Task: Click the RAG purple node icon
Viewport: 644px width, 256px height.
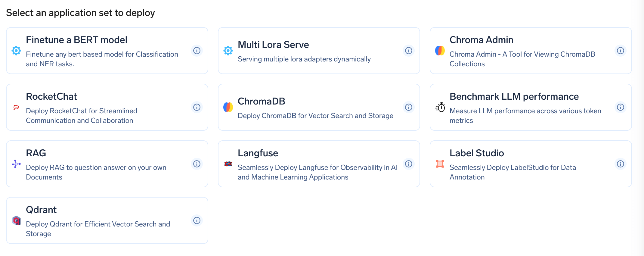Action: pyautogui.click(x=16, y=164)
